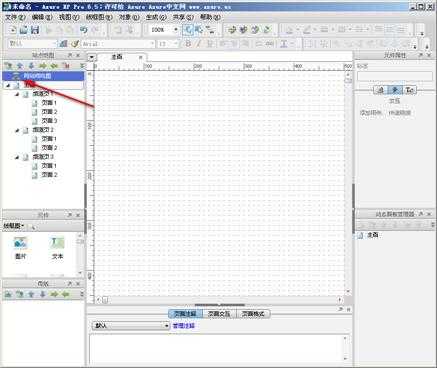Click the add master icon in masters toolbar

[8, 294]
